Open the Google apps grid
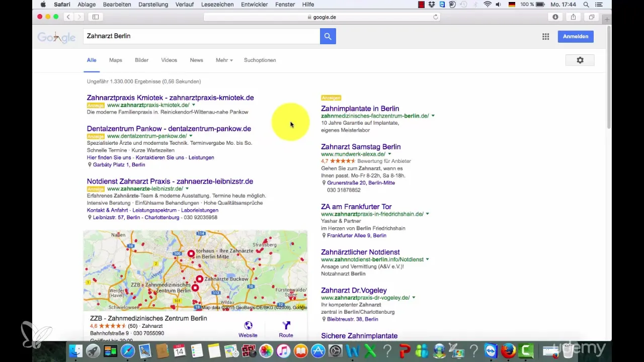The width and height of the screenshot is (644, 362). pos(545,36)
